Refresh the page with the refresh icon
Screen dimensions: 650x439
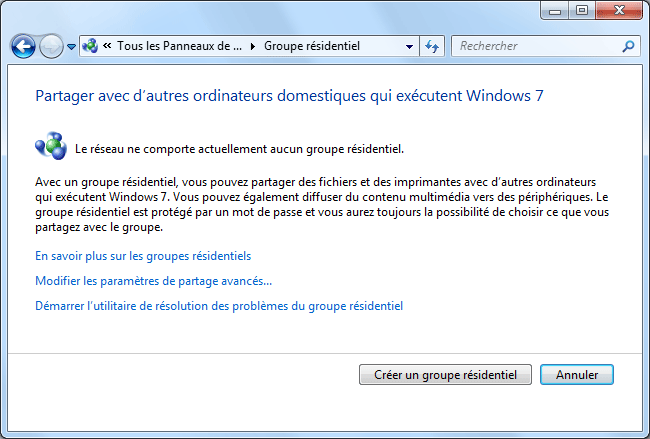click(432, 46)
